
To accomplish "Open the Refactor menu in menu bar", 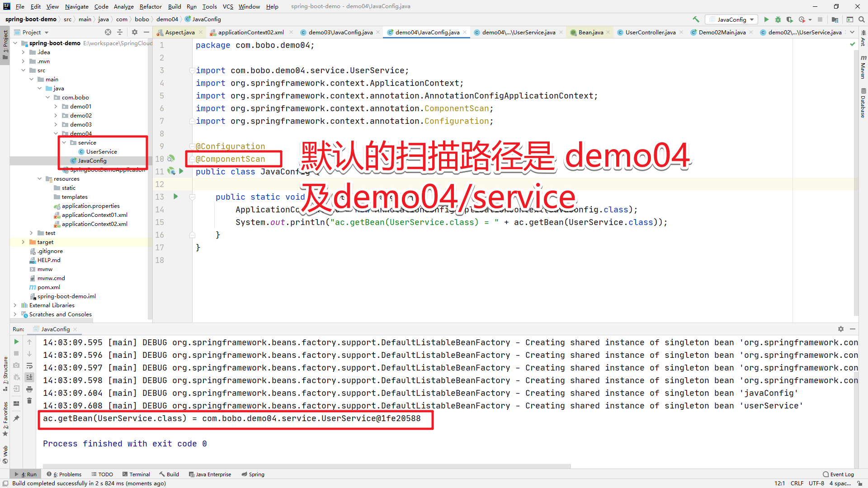I will pyautogui.click(x=150, y=6).
